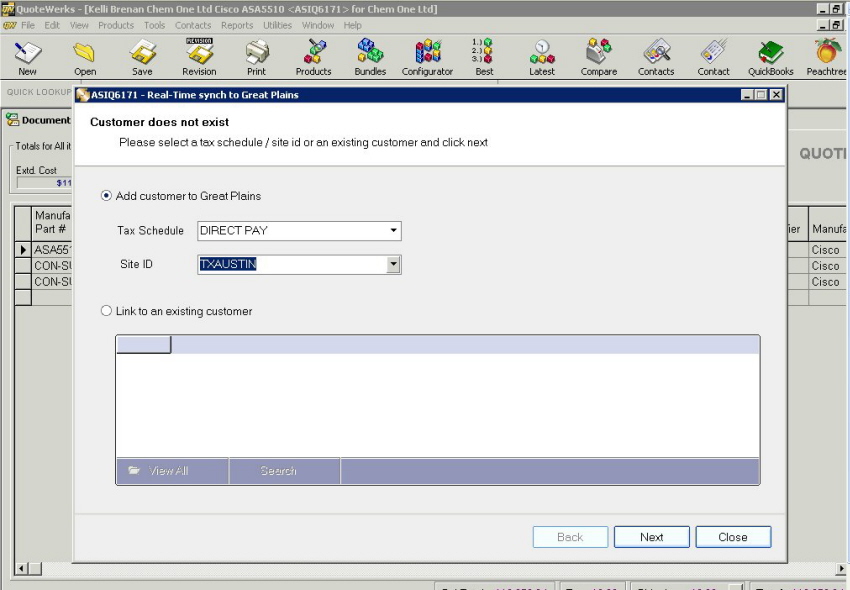Open the Reports menu
850x590 pixels.
pyautogui.click(x=237, y=25)
